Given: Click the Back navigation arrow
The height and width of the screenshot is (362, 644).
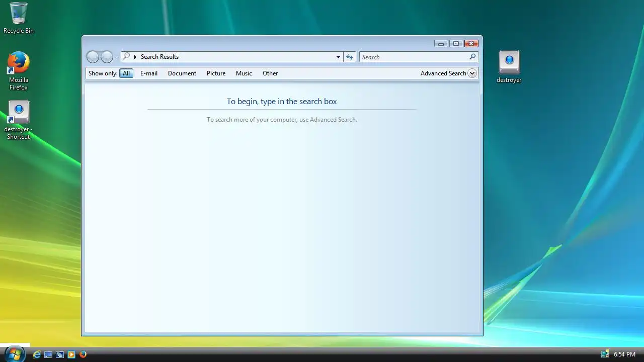Looking at the screenshot, I should click(x=93, y=57).
